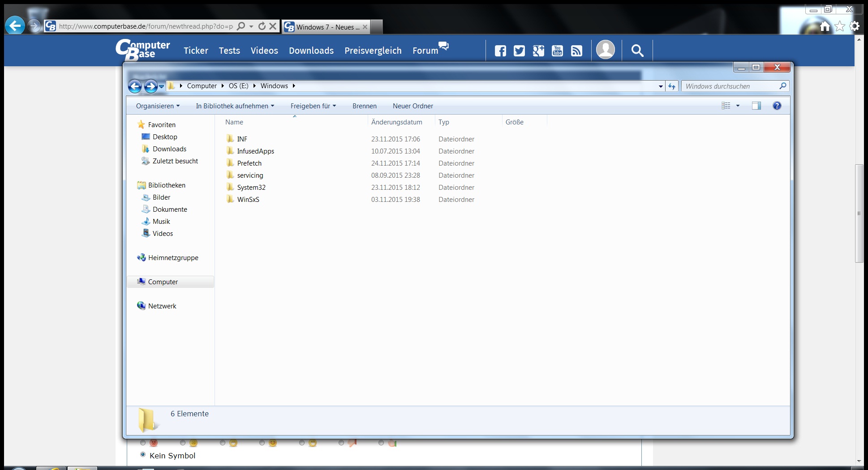Select the System32 folder
The height and width of the screenshot is (470, 868).
[251, 188]
